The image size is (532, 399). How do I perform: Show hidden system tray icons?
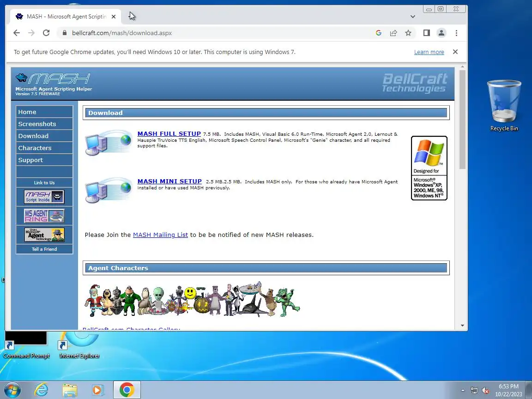[x=463, y=391]
